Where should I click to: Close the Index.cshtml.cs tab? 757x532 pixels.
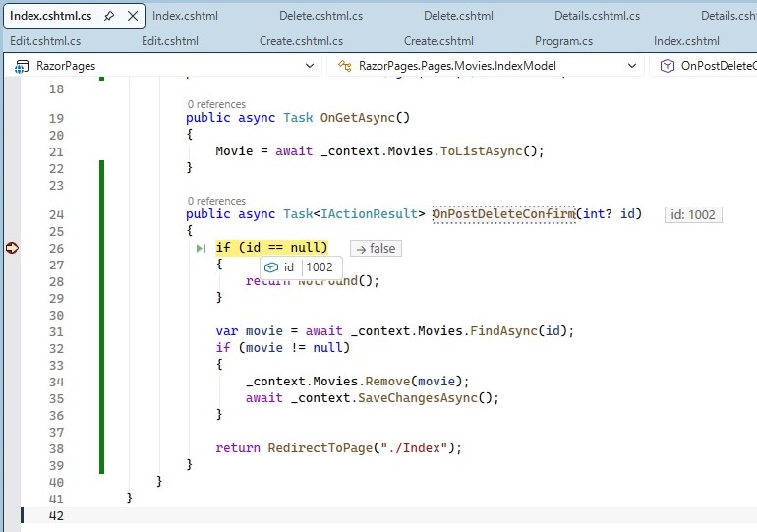pyautogui.click(x=133, y=16)
